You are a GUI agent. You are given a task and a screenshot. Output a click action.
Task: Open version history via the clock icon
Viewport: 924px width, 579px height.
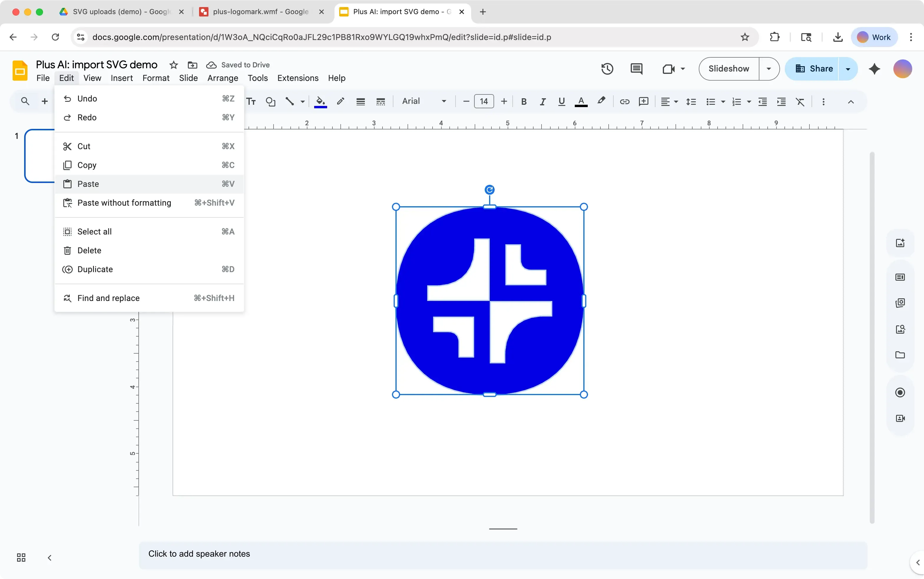[x=607, y=69]
